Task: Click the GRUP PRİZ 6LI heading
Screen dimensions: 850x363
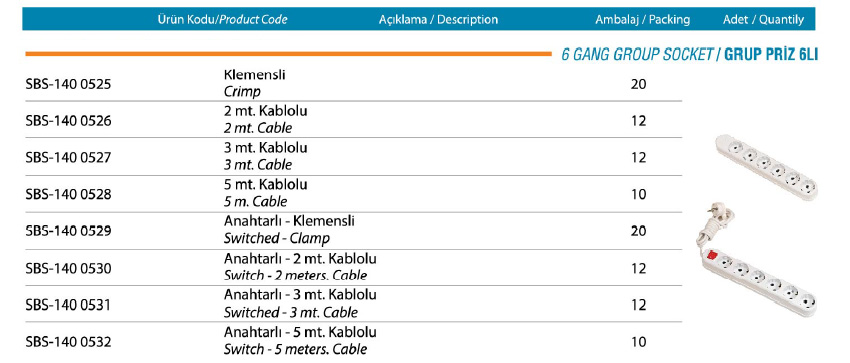Action: coord(770,55)
